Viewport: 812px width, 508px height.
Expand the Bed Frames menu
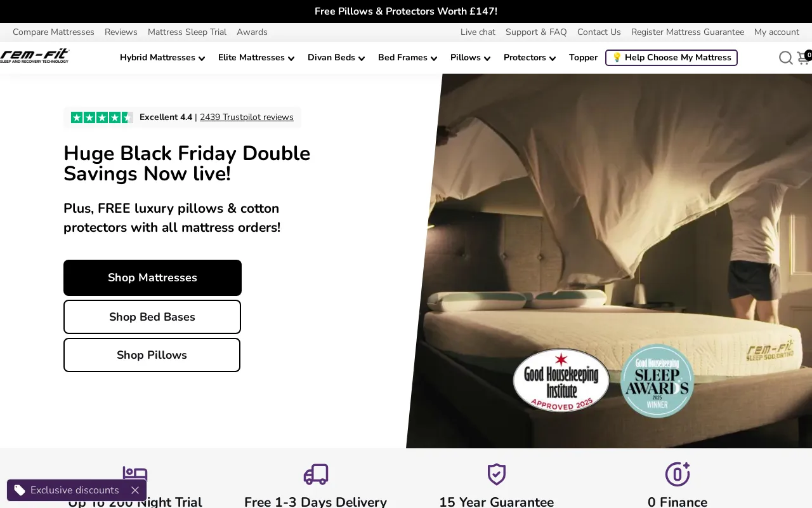pos(407,58)
